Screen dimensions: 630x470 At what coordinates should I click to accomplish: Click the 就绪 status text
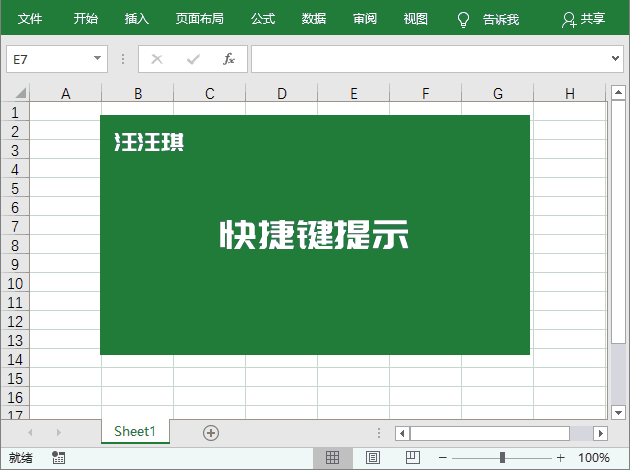pos(21,458)
